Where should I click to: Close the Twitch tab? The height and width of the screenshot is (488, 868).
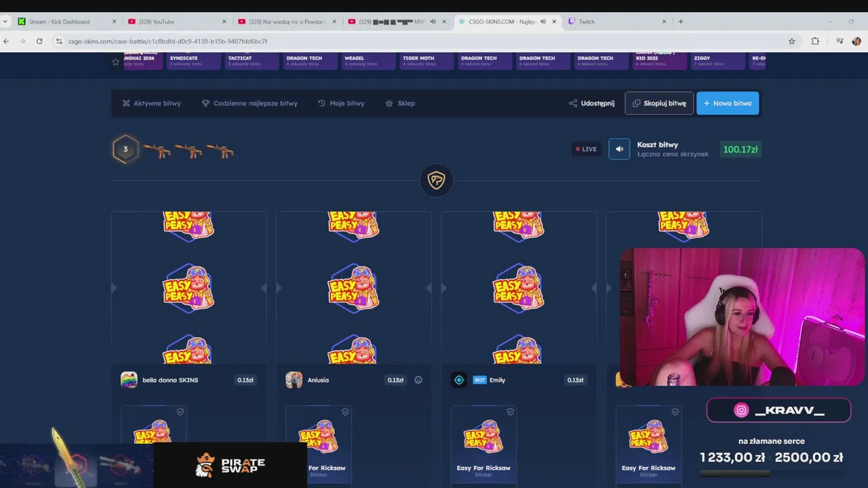[x=664, y=22]
